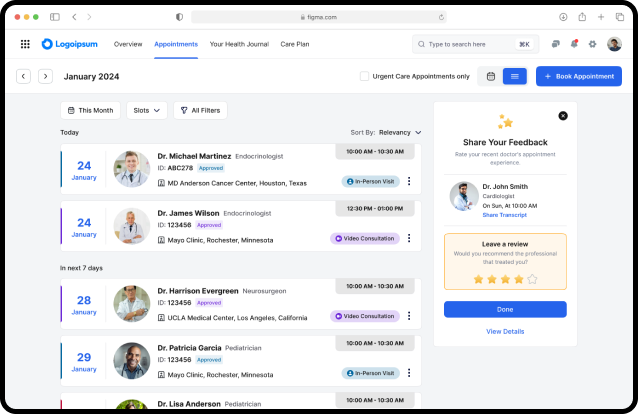
Task: Enable Urgent Care Appointments only
Action: (365, 76)
